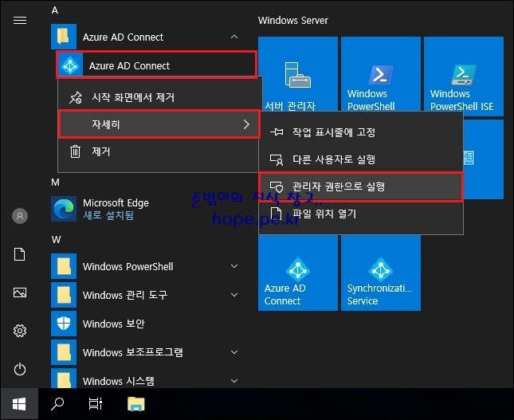514x420 pixels.
Task: Expand the Windows 보조프로그램 chevron
Action: coord(234,352)
